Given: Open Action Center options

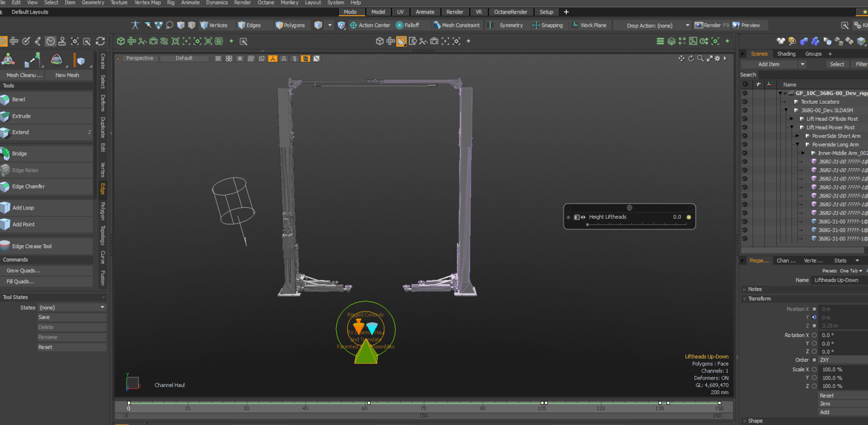Looking at the screenshot, I should click(370, 25).
